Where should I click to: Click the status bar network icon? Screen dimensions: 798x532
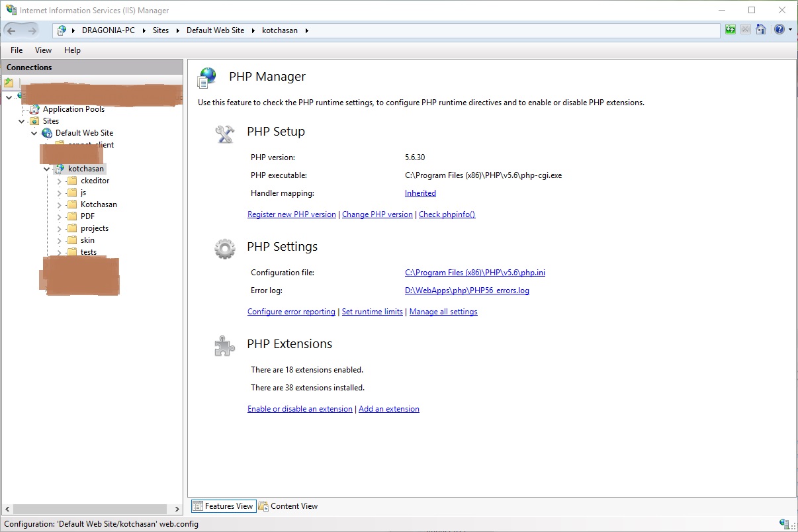pyautogui.click(x=785, y=523)
